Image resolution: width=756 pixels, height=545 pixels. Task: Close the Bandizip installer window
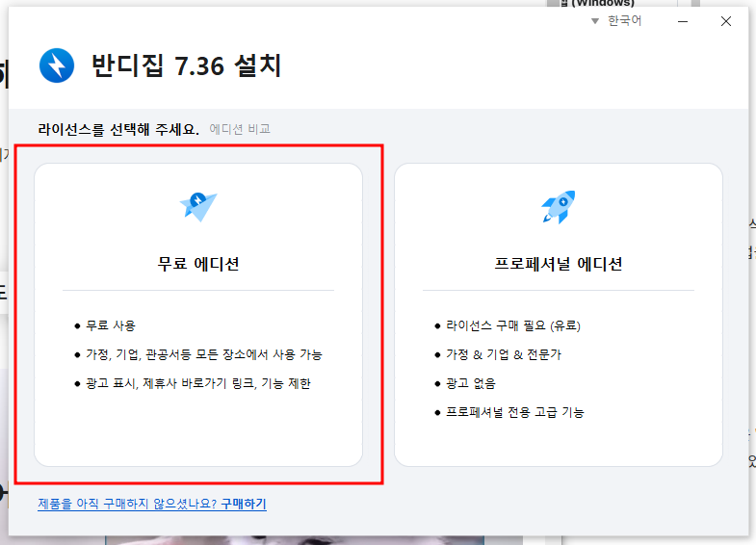point(726,21)
